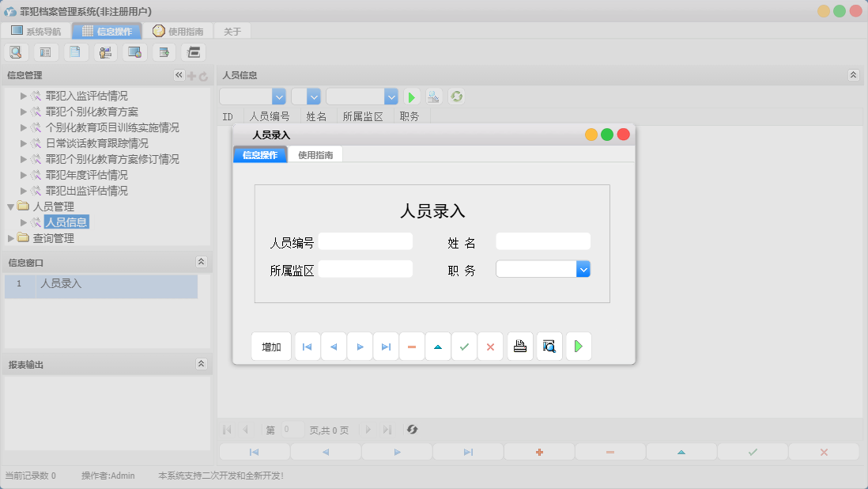Open the 使用指南 tab inside 人员录入
Image resolution: width=868 pixels, height=489 pixels.
coord(315,154)
